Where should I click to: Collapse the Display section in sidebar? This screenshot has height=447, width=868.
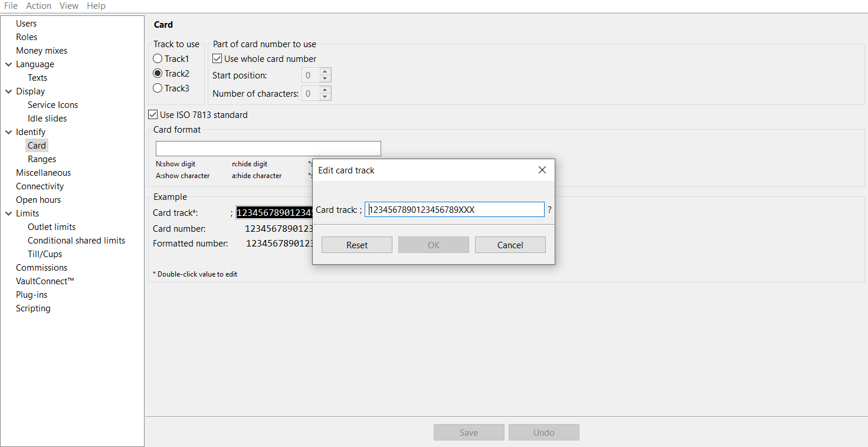[8, 91]
